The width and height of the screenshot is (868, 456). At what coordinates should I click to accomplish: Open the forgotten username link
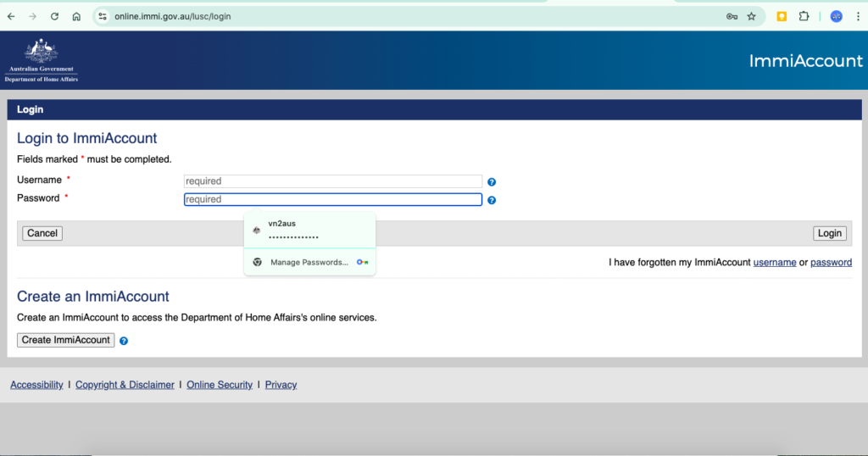pyautogui.click(x=774, y=263)
